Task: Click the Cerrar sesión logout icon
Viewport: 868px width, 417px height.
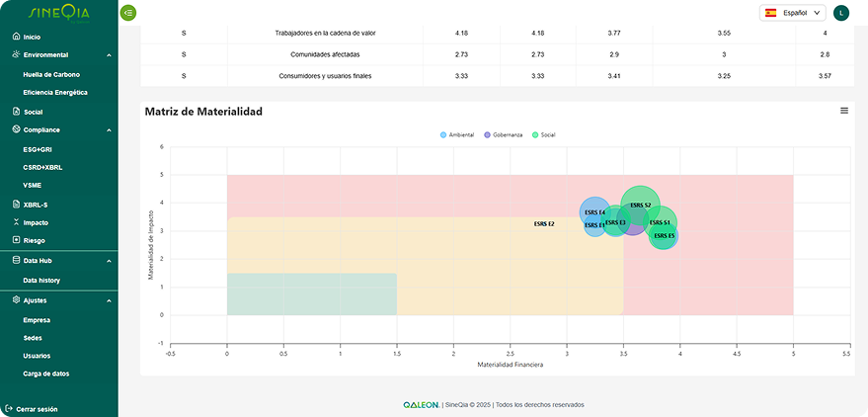Action: pyautogui.click(x=9, y=408)
